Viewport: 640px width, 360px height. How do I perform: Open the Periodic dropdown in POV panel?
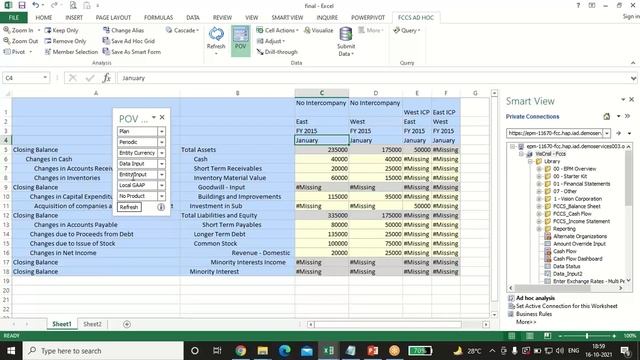[162, 142]
